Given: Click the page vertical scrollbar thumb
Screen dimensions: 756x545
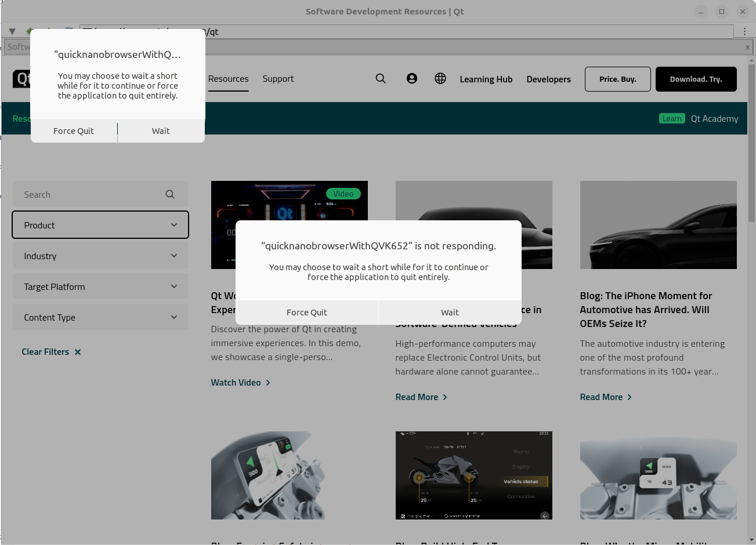Looking at the screenshot, I should (x=751, y=142).
